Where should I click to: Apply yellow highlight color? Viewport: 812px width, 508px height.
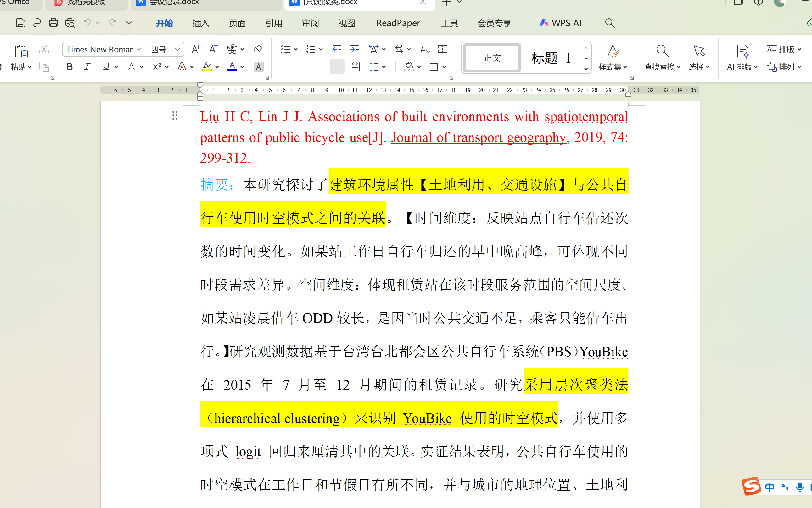[x=207, y=66]
